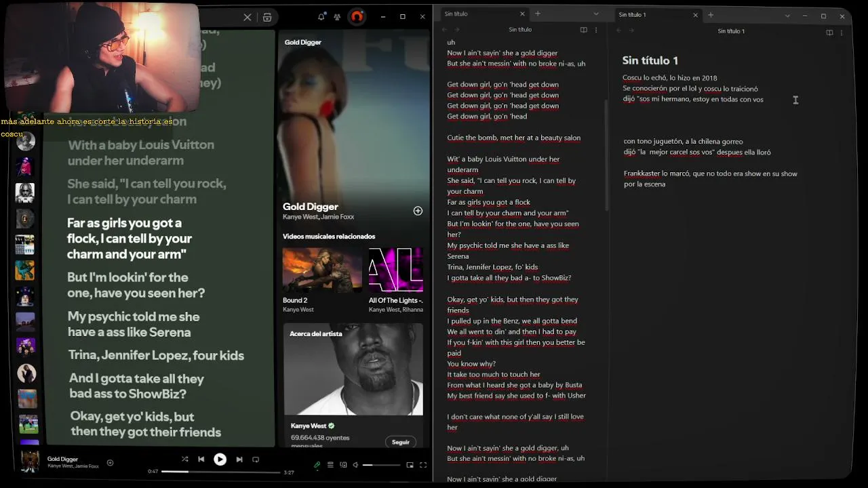Open Spotify notifications bell

tap(321, 17)
